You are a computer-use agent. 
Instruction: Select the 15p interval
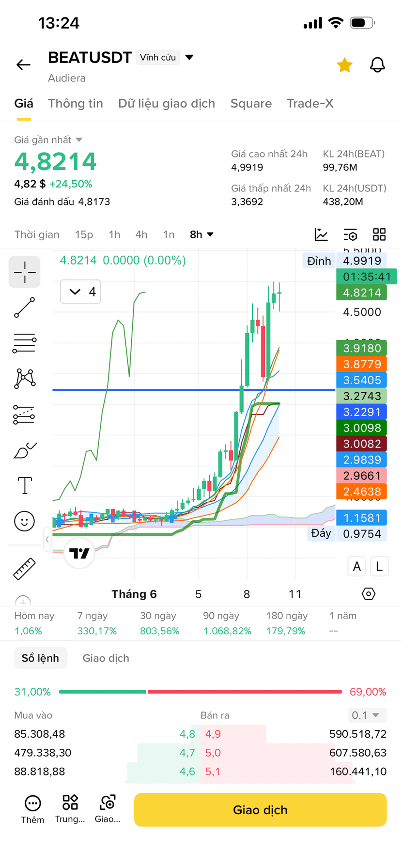(84, 234)
